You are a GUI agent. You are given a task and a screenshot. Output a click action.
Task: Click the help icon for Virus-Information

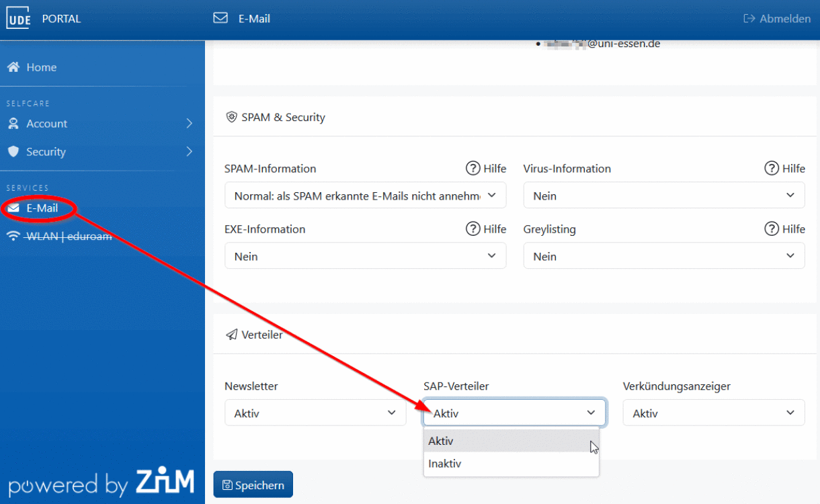tap(772, 169)
